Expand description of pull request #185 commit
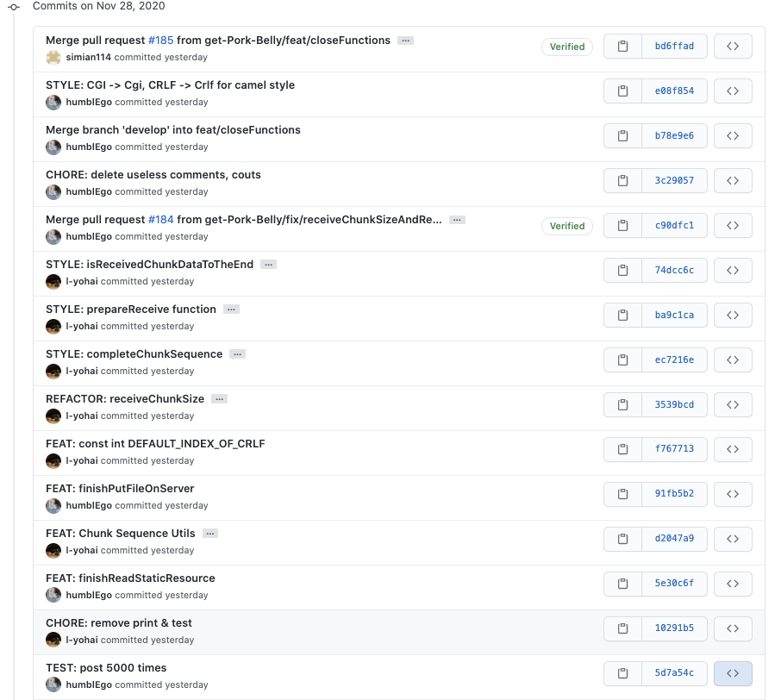775x700 pixels. pyautogui.click(x=406, y=41)
